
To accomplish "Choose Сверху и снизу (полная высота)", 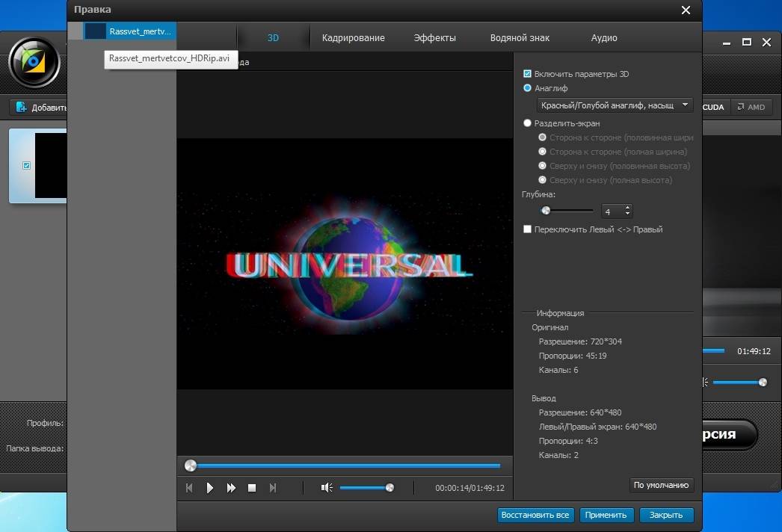I will [x=542, y=179].
